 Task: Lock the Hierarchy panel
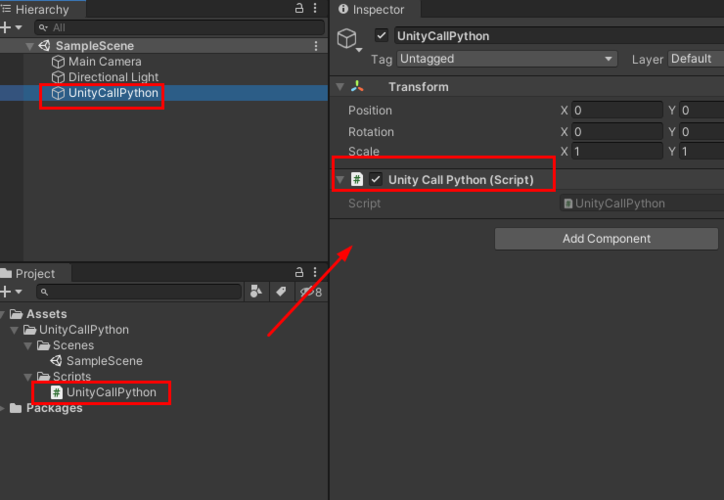[299, 8]
